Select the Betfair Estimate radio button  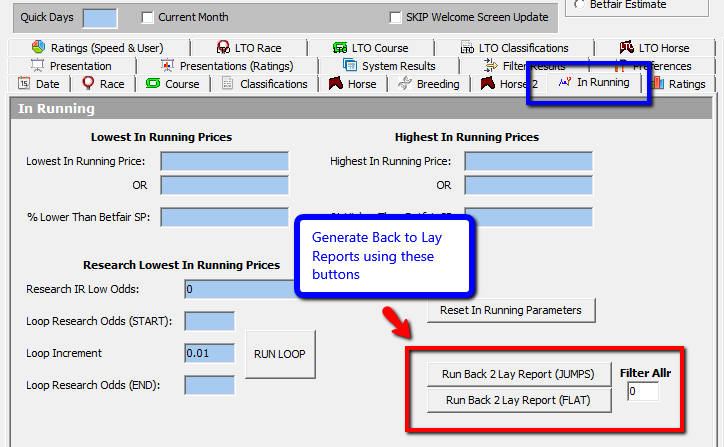(581, 4)
